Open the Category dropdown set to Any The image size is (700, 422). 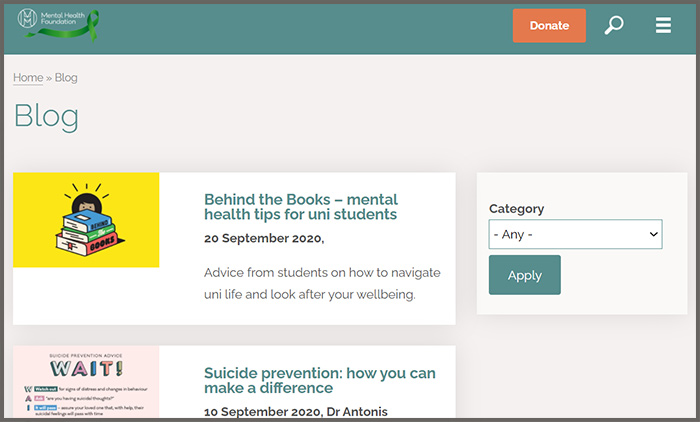click(x=575, y=234)
